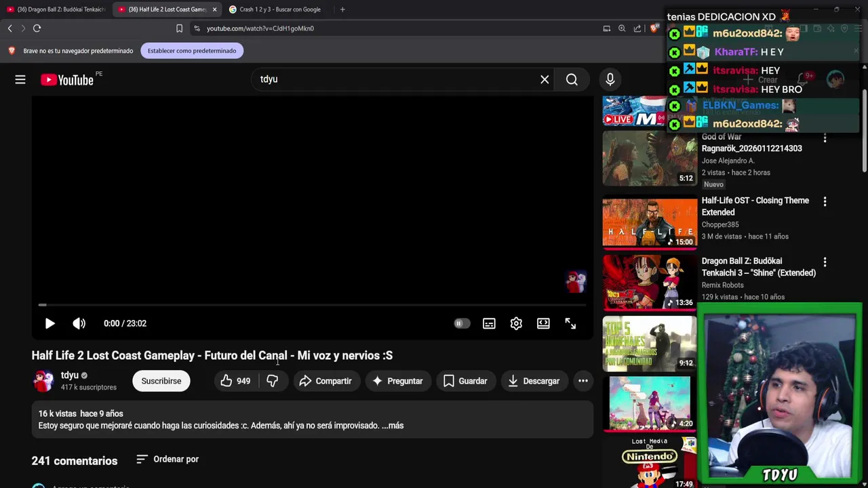Seek on the video progress bar

(312, 305)
